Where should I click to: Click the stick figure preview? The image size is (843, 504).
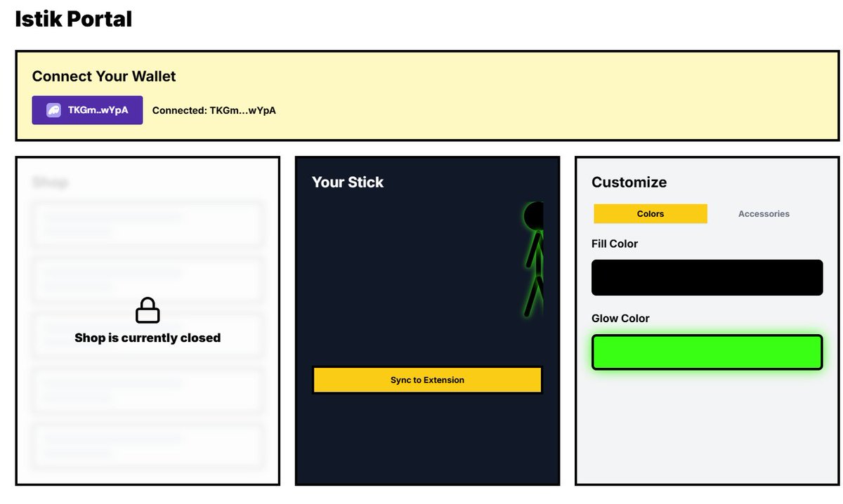tap(535, 260)
